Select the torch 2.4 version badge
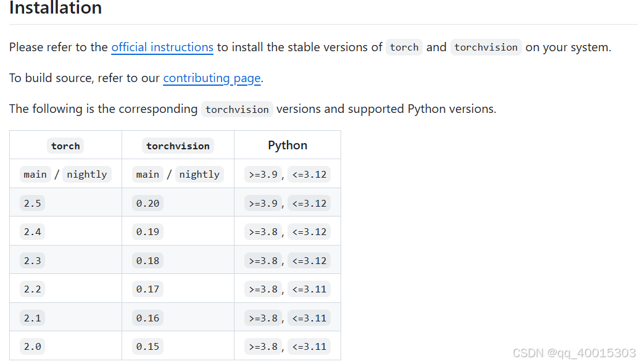638x364 pixels. point(32,231)
